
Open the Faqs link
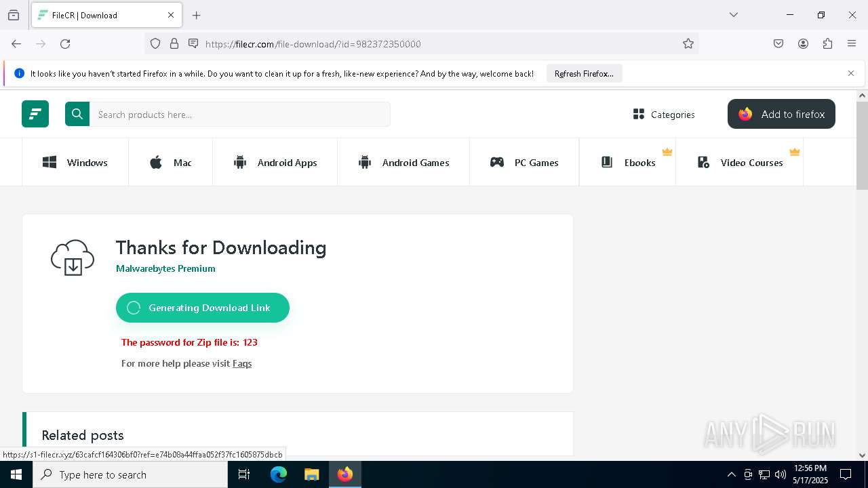pyautogui.click(x=242, y=363)
